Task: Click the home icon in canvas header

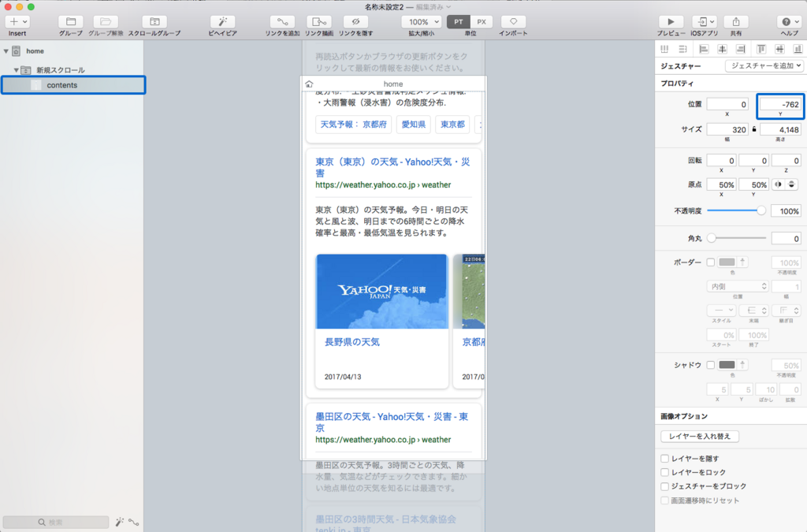Action: coord(309,84)
